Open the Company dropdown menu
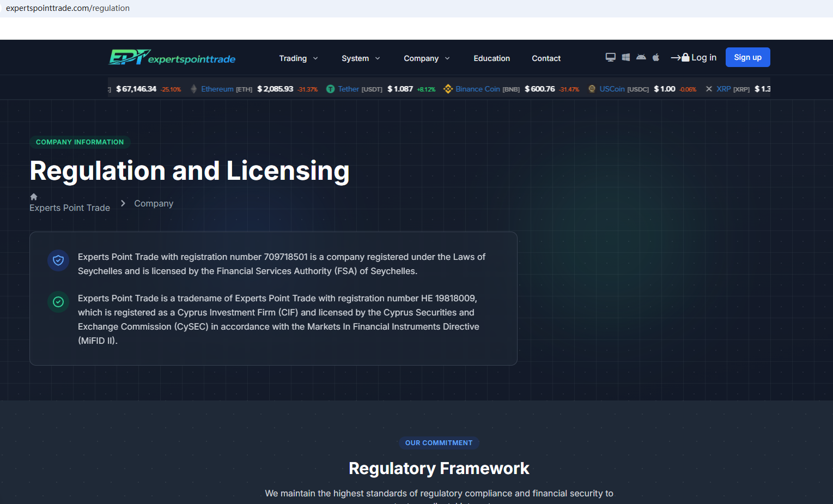 click(x=426, y=58)
